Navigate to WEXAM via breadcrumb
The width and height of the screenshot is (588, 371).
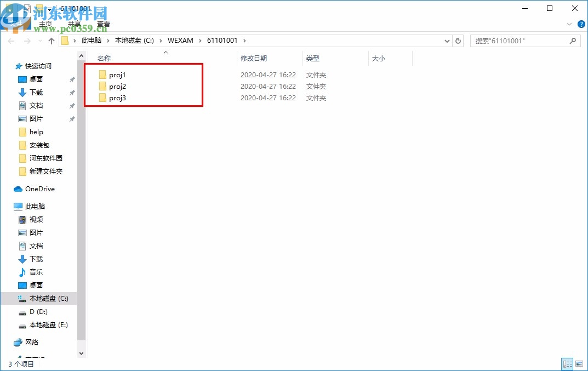[x=180, y=40]
